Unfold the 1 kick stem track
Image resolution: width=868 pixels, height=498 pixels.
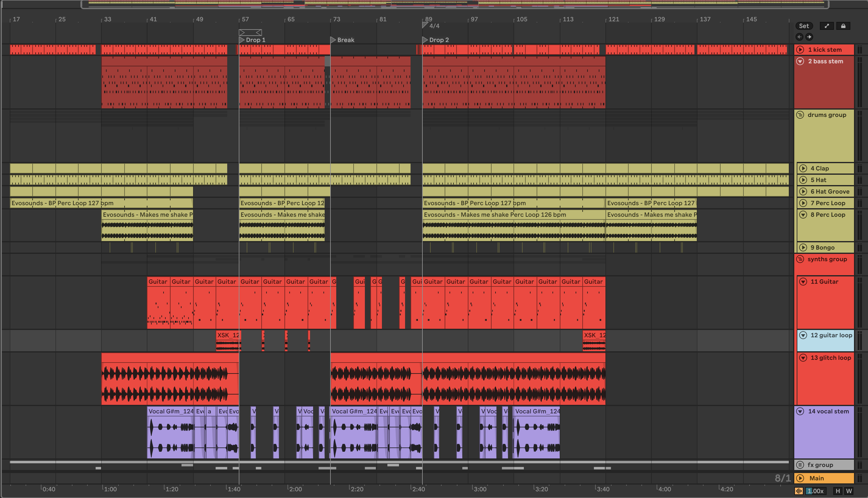coord(800,50)
